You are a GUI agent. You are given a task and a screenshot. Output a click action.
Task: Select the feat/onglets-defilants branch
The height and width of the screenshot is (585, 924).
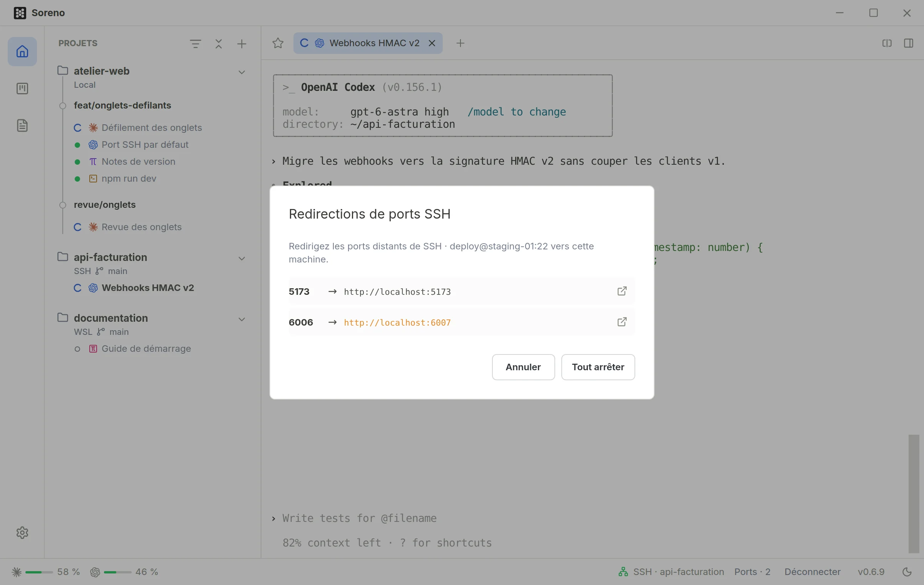click(x=122, y=105)
